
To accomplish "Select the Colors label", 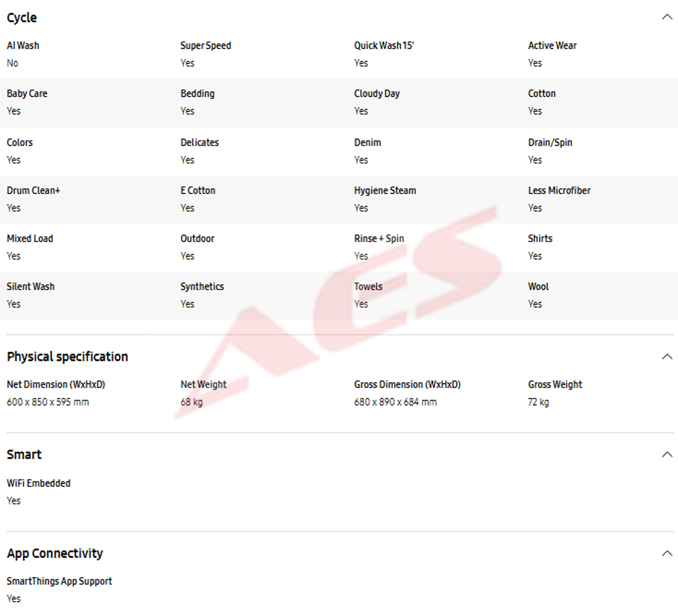I will click(20, 143).
